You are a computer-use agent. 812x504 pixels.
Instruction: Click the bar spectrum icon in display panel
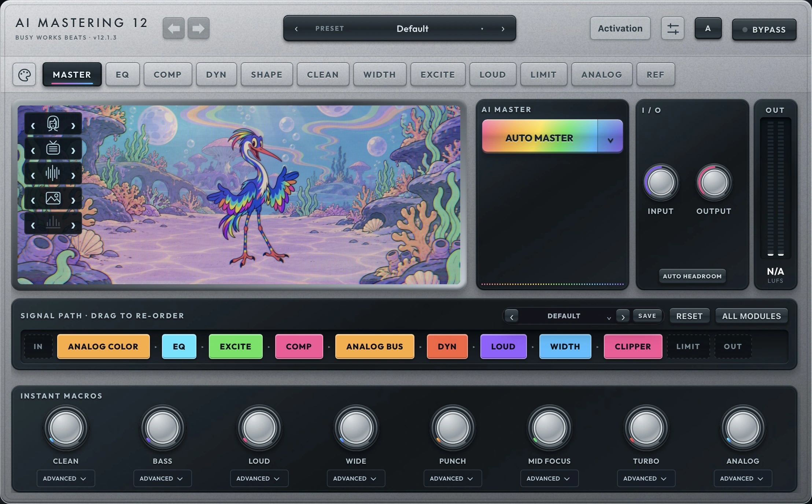[53, 223]
